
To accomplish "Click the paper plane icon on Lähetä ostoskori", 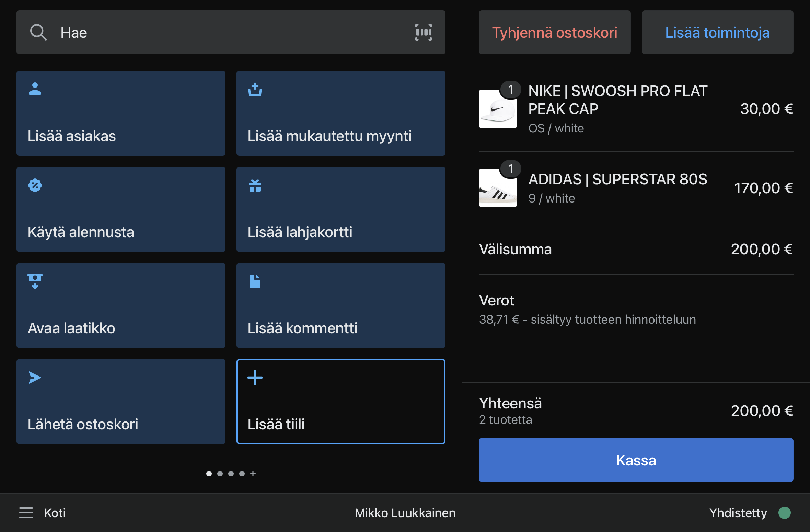I will tap(35, 378).
